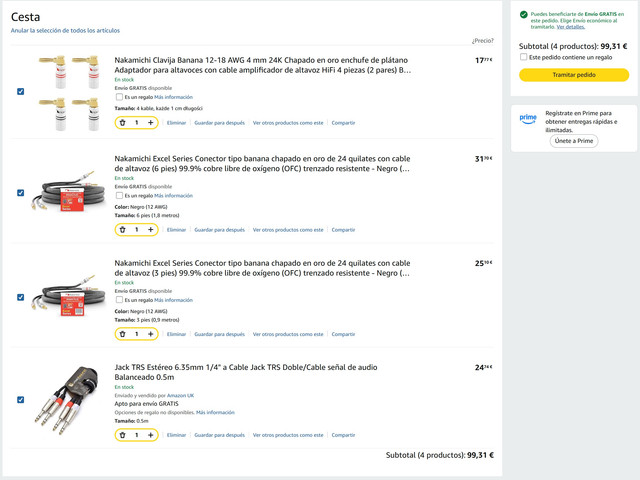Share the Jack TRS Estéreo cable
The image size is (640, 480).
tap(343, 435)
